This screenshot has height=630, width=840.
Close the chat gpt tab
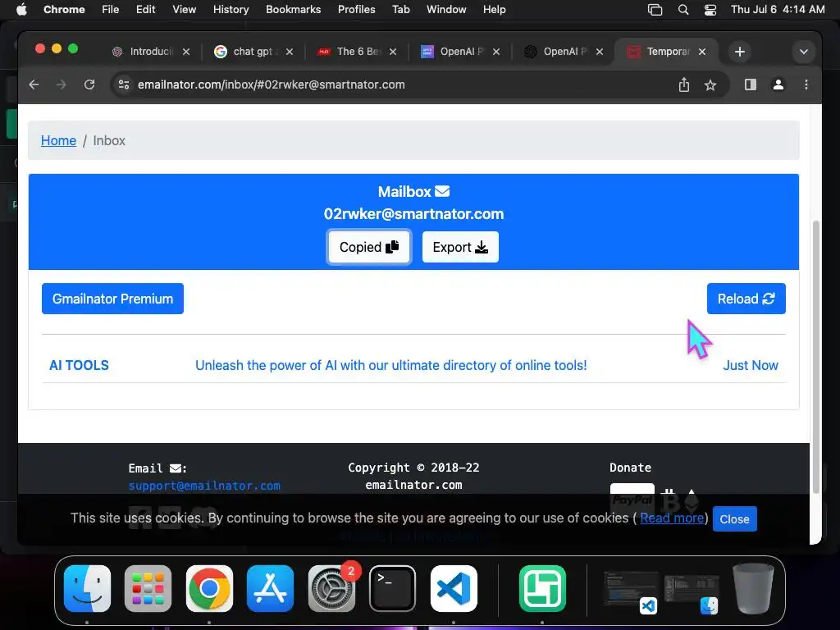click(290, 52)
